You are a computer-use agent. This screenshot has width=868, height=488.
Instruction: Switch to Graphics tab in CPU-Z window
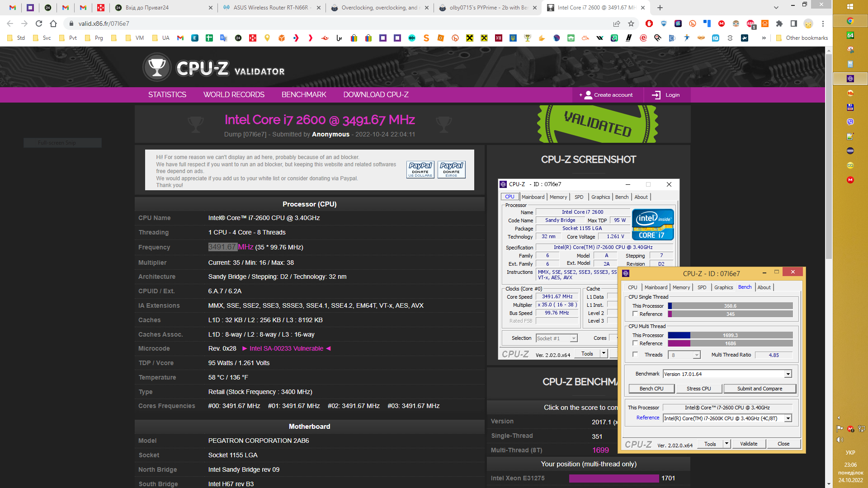point(723,287)
